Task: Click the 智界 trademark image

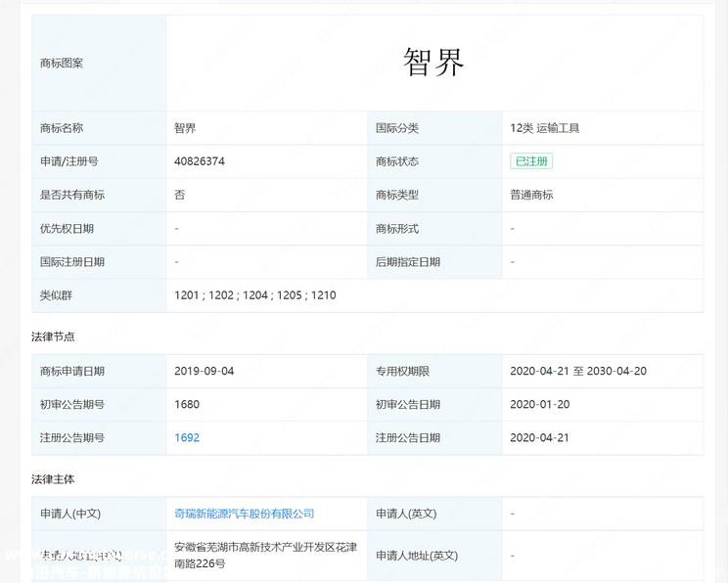Action: (x=433, y=63)
